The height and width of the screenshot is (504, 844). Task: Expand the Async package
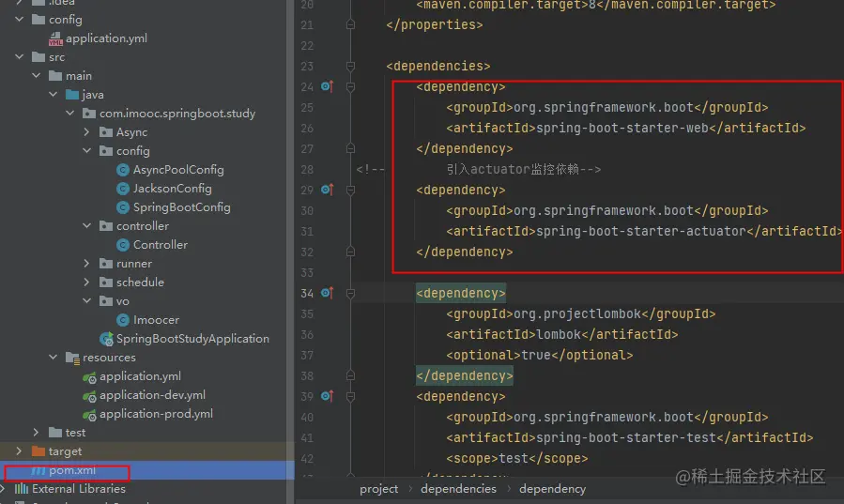click(x=86, y=131)
